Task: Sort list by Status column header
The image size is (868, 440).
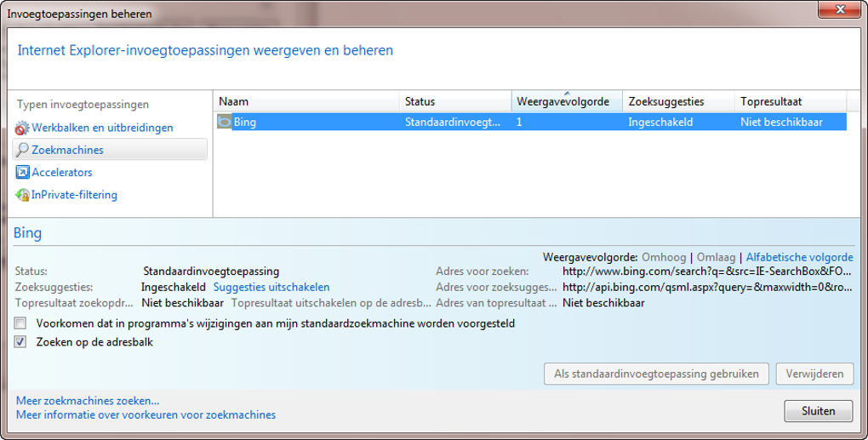Action: [x=455, y=101]
